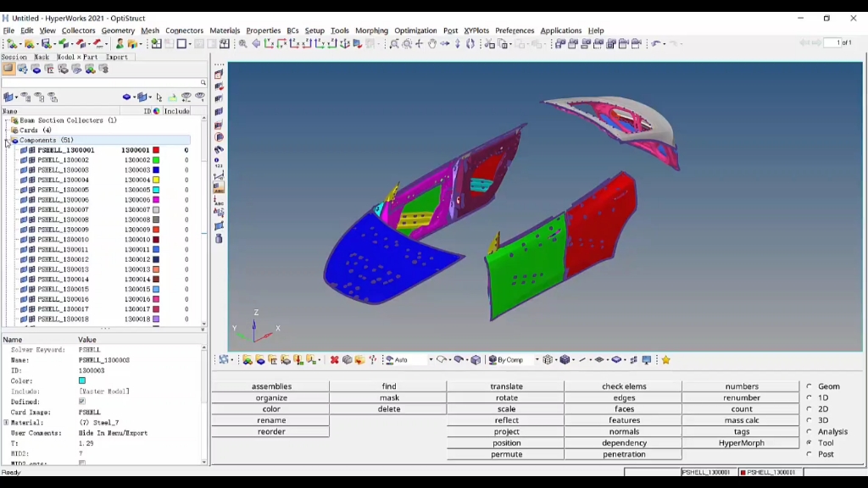Image resolution: width=868 pixels, height=488 pixels.
Task: Select the Analysis panel radio button
Action: pyautogui.click(x=809, y=432)
